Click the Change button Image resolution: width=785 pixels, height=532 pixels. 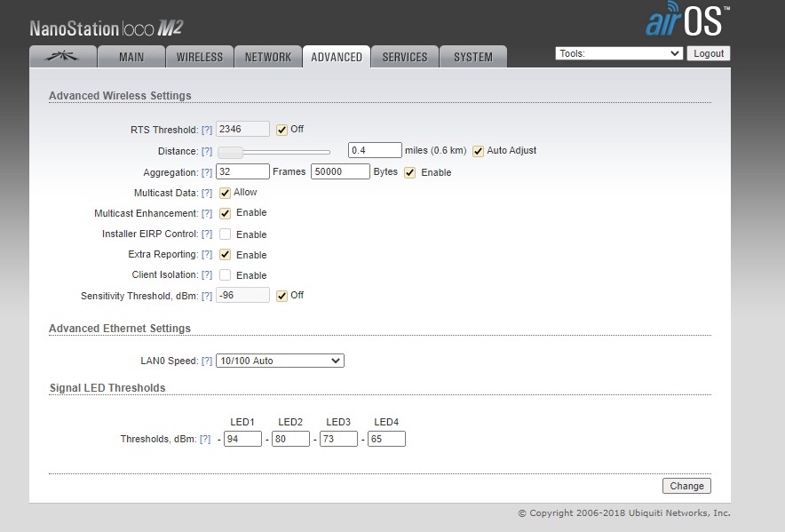click(686, 486)
